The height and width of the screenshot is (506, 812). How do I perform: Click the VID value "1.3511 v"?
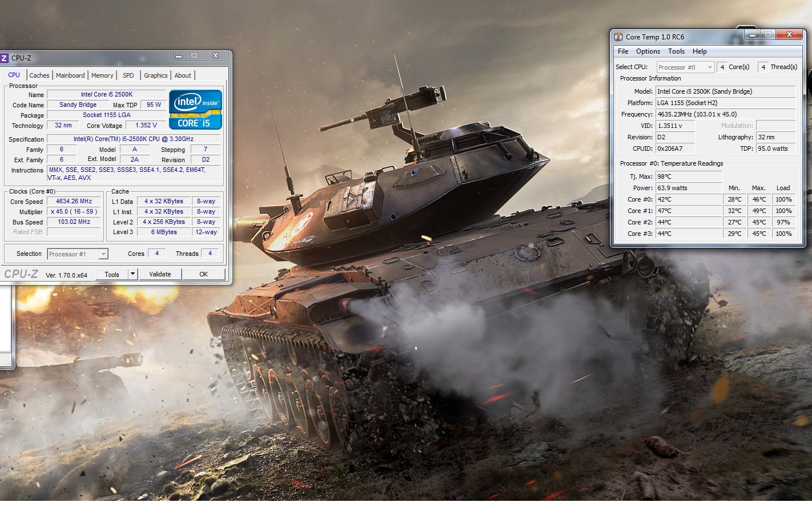point(675,126)
